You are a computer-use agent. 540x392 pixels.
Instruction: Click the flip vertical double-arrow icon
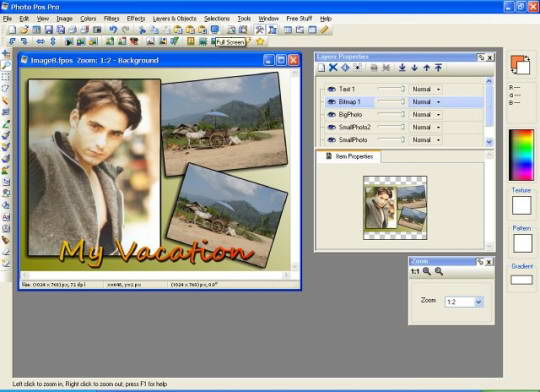click(x=53, y=42)
